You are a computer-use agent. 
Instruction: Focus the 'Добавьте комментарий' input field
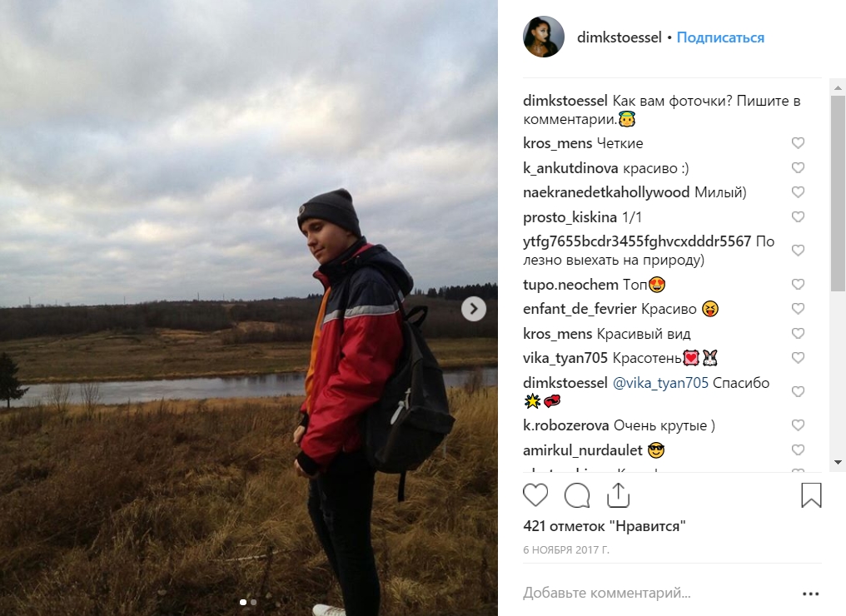659,593
